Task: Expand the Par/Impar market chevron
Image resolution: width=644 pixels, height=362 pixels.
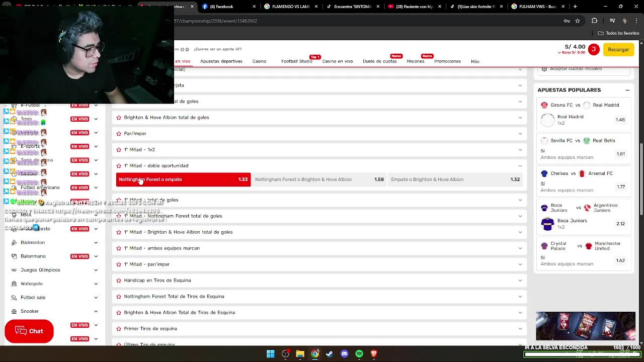Action: [x=520, y=134]
